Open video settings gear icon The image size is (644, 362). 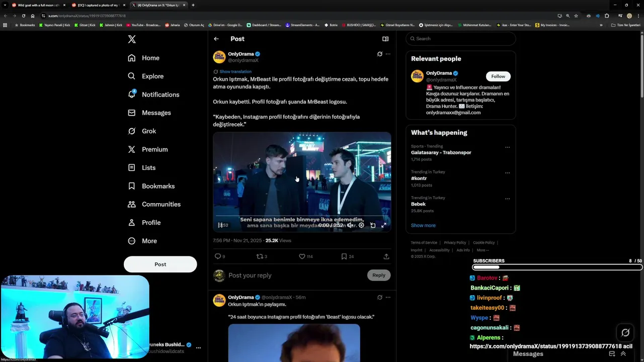click(x=361, y=225)
